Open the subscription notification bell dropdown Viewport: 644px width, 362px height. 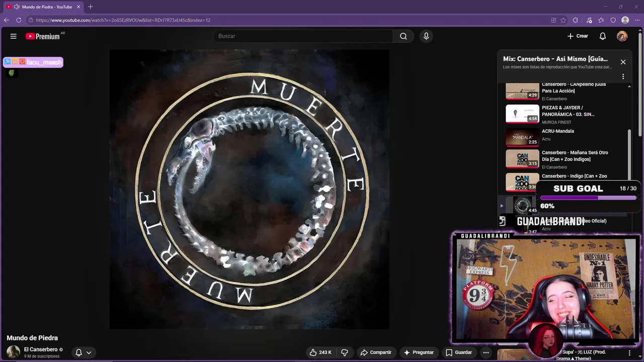[84, 352]
